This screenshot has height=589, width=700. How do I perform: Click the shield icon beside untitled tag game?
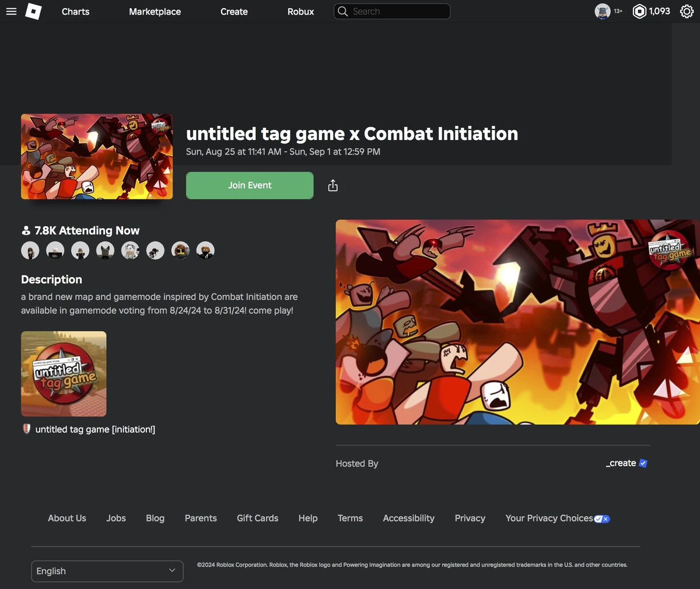[26, 429]
